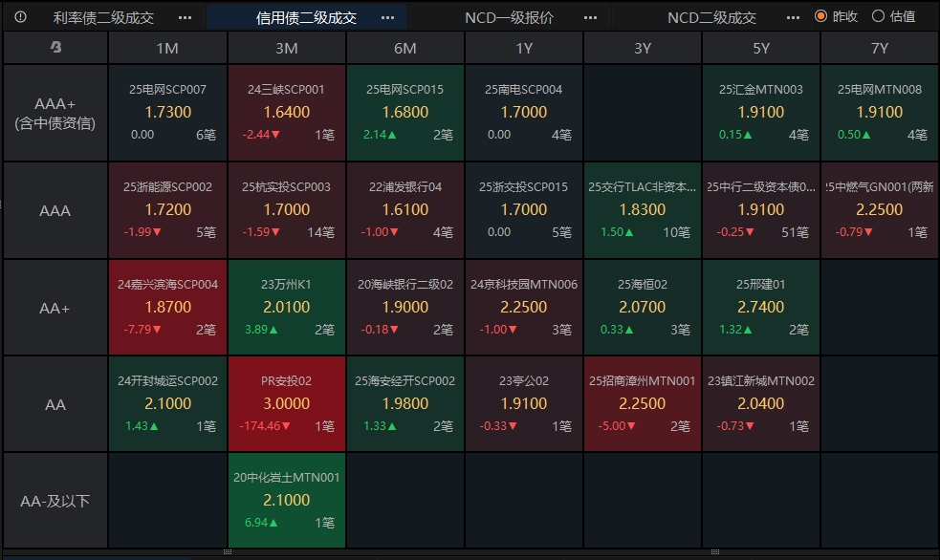Select bond name 25汇金MTN003
The width and height of the screenshot is (940, 560).
pos(761,90)
